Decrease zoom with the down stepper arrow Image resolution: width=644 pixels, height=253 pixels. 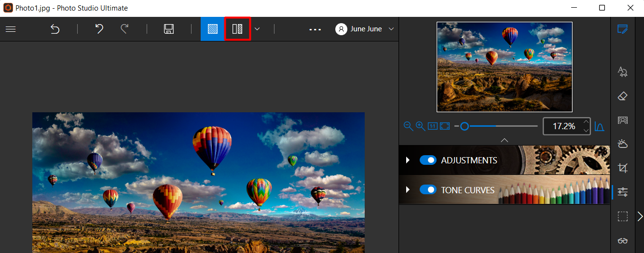pos(586,131)
